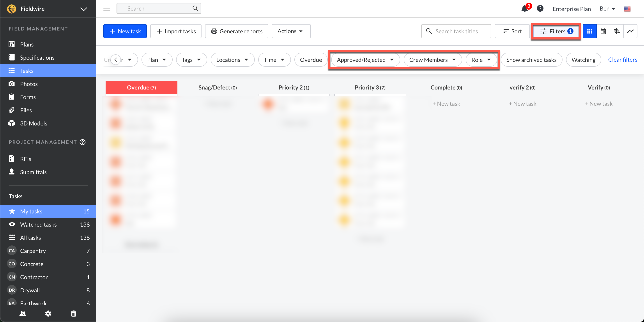
Task: Open Files in the sidebar
Action: click(48, 110)
